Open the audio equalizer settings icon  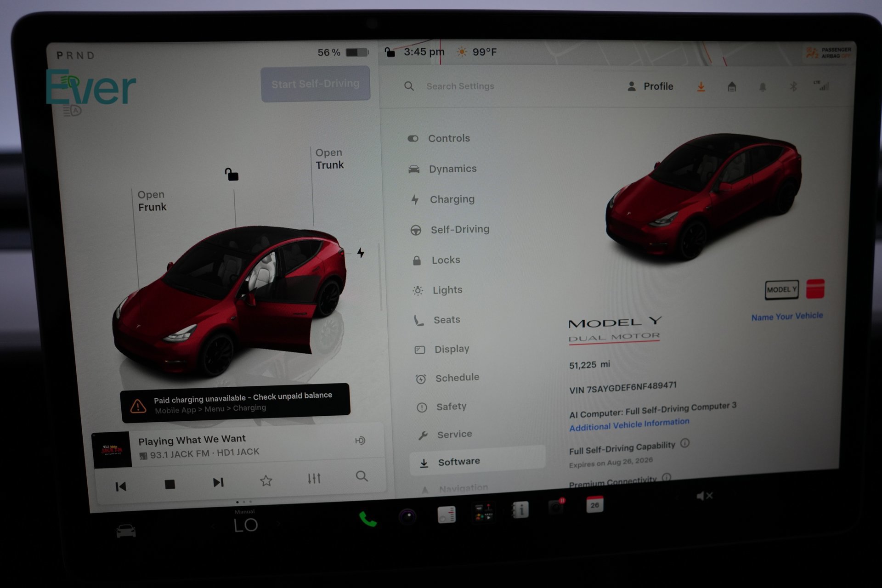coord(314,479)
